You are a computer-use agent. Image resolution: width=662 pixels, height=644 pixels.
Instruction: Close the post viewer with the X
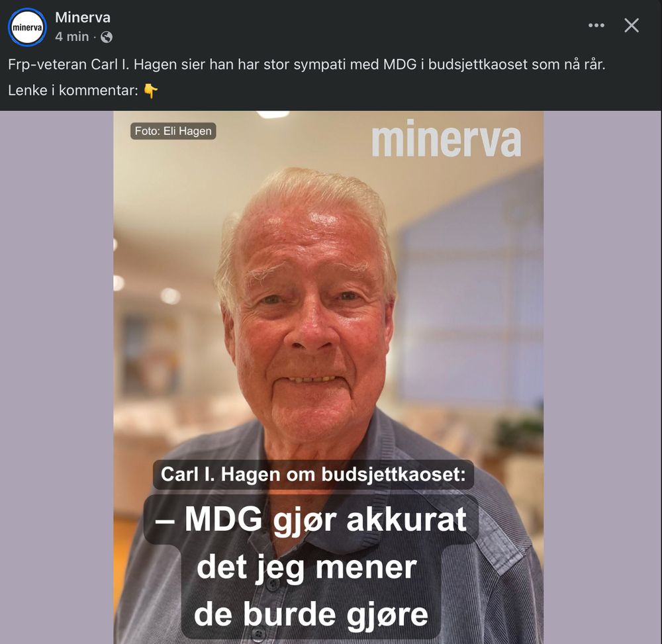[x=632, y=25]
